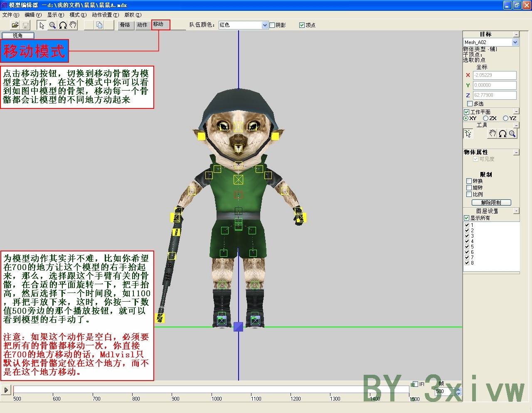Select the hand pan tool in toolbar
The height and width of the screenshot is (413, 532).
tap(73, 25)
